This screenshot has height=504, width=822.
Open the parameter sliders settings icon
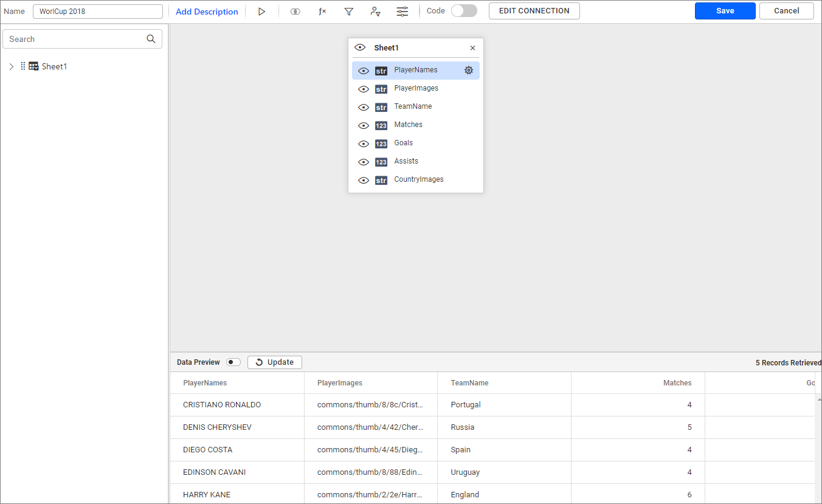click(402, 12)
